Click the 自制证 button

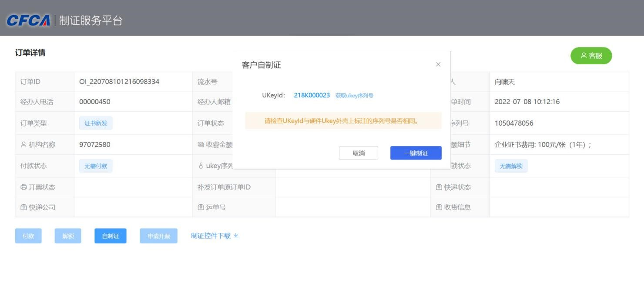point(111,236)
